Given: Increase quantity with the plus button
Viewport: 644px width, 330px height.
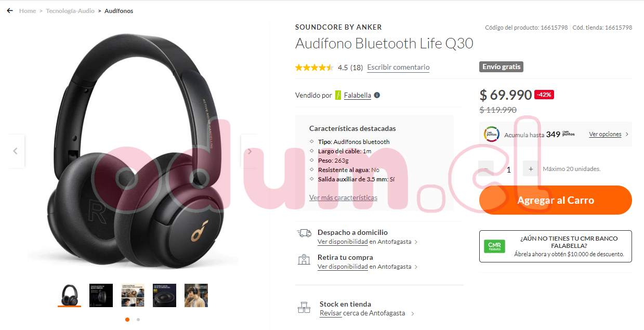Looking at the screenshot, I should [531, 169].
